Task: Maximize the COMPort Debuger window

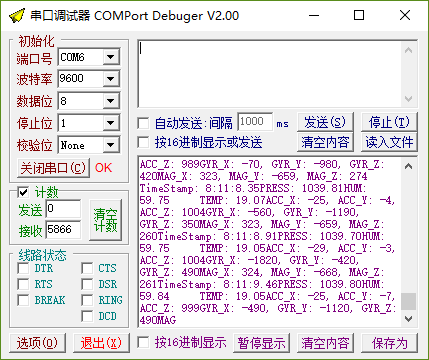Action: 359,15
